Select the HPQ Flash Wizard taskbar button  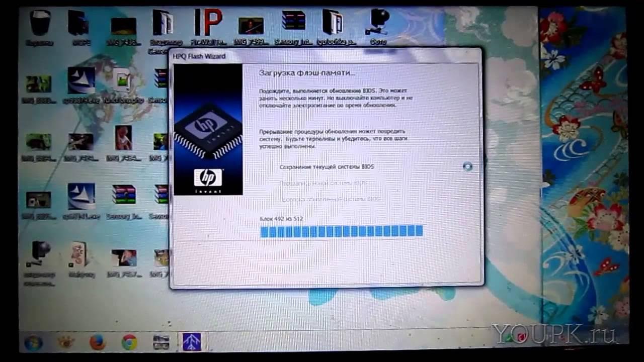point(192,342)
